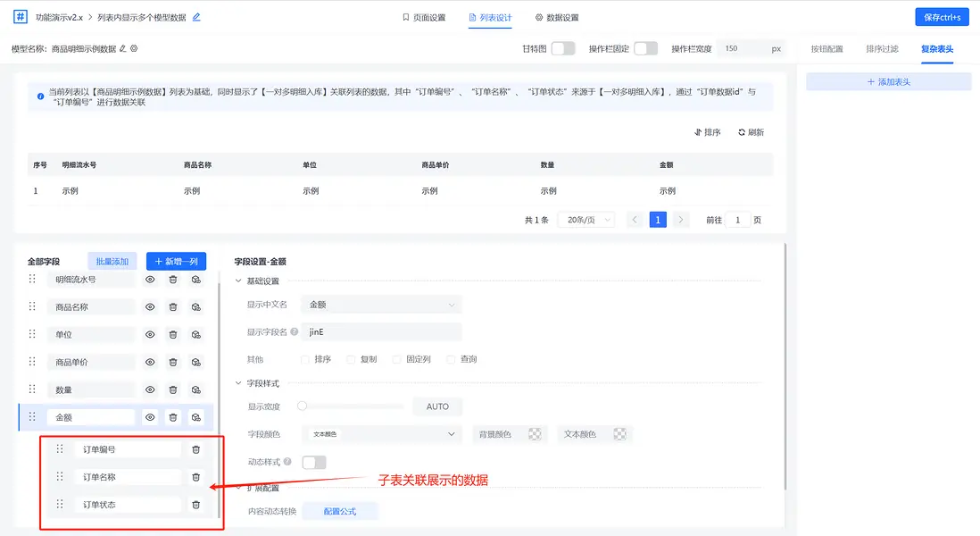The image size is (980, 536).
Task: Open the 显示中文名 dropdown
Action: coord(381,305)
